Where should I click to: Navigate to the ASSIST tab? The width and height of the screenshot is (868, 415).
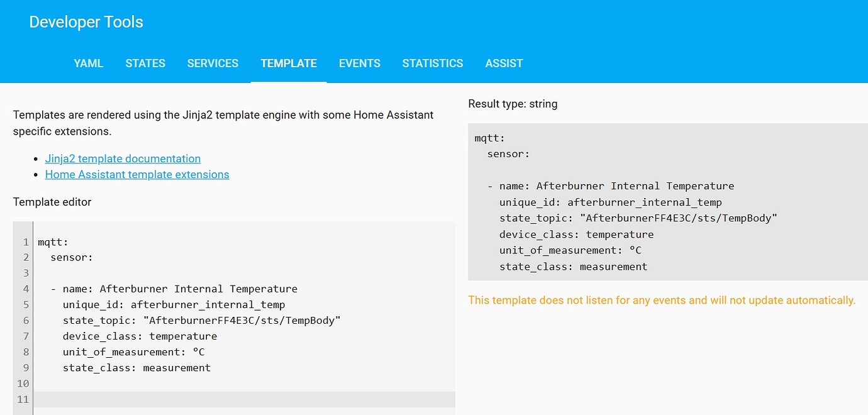coord(504,63)
